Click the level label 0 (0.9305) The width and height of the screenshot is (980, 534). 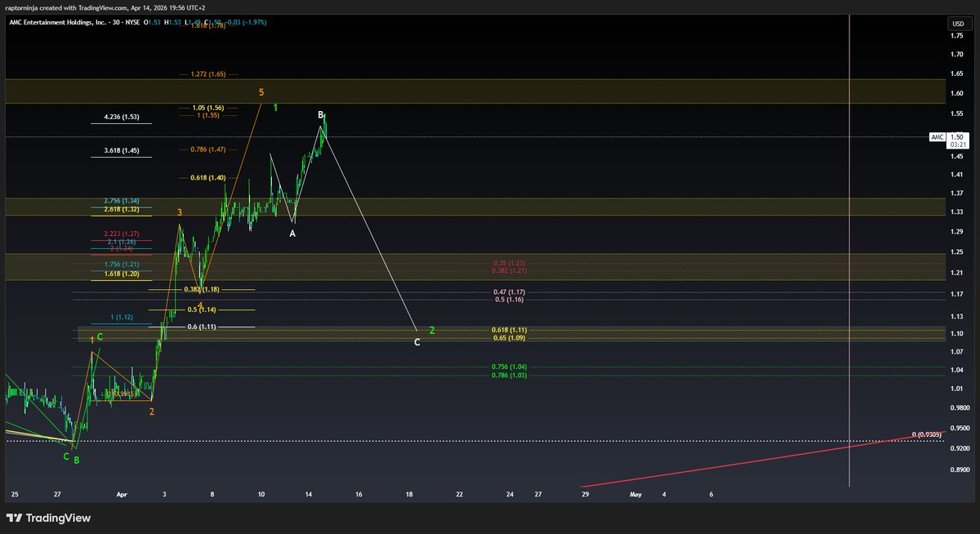(927, 434)
